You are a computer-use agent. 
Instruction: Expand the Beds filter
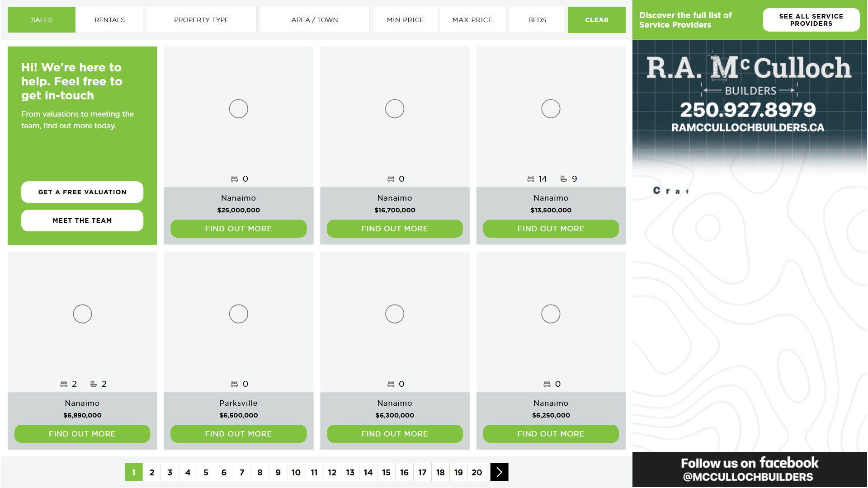tap(537, 20)
